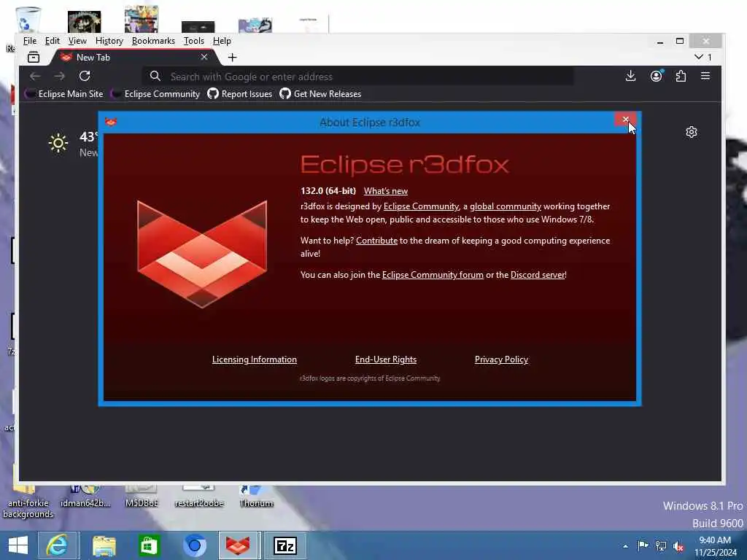Open the View menu
This screenshot has height=560, width=747.
(77, 41)
